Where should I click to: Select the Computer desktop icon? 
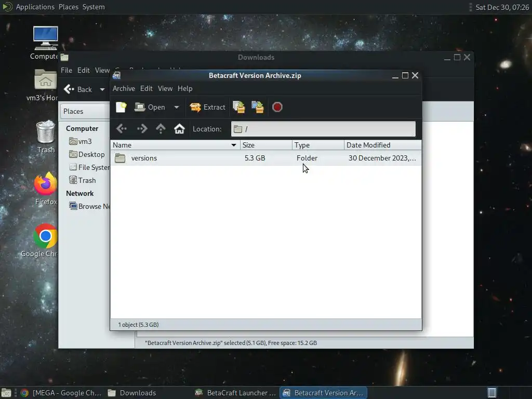pos(45,43)
